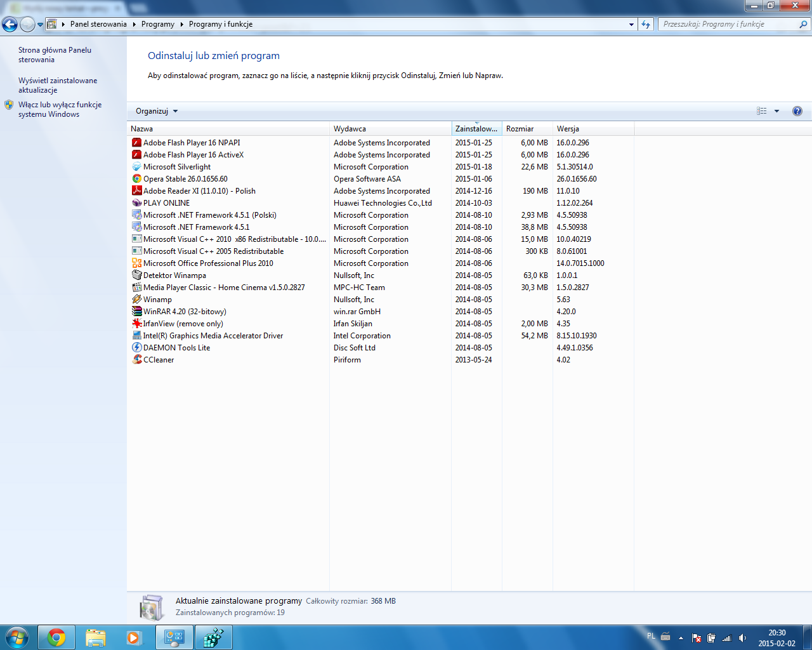Viewport: 812px width, 650px height.
Task: Click the Przeszukaj search field
Action: click(x=728, y=24)
